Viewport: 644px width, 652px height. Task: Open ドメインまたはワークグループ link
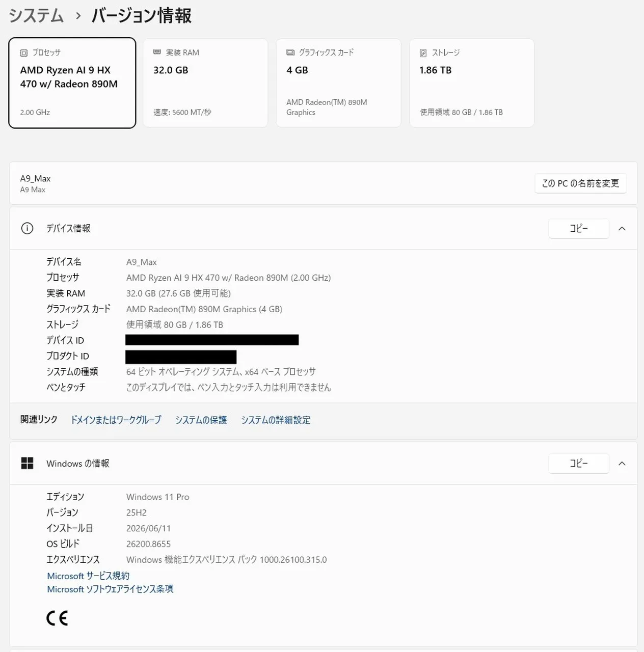[x=116, y=420]
